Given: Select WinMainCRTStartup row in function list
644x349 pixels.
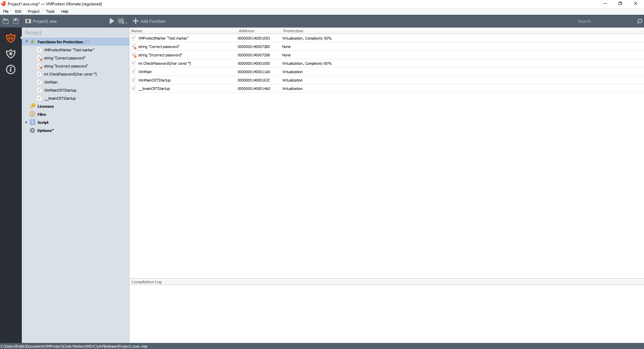Looking at the screenshot, I should point(387,80).
